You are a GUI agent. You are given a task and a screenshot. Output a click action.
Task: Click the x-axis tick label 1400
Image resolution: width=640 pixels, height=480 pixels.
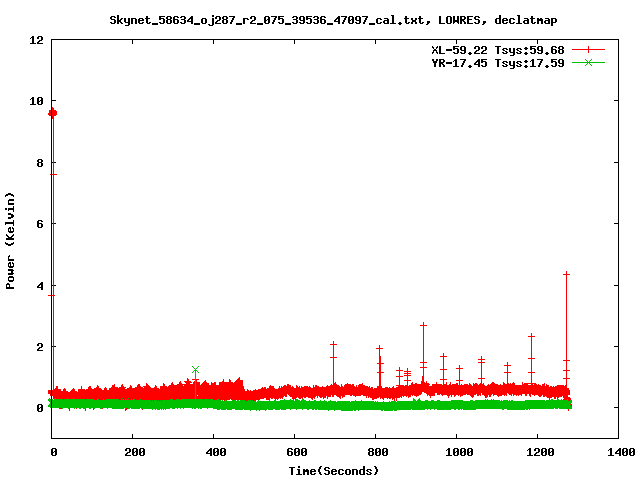click(621, 452)
